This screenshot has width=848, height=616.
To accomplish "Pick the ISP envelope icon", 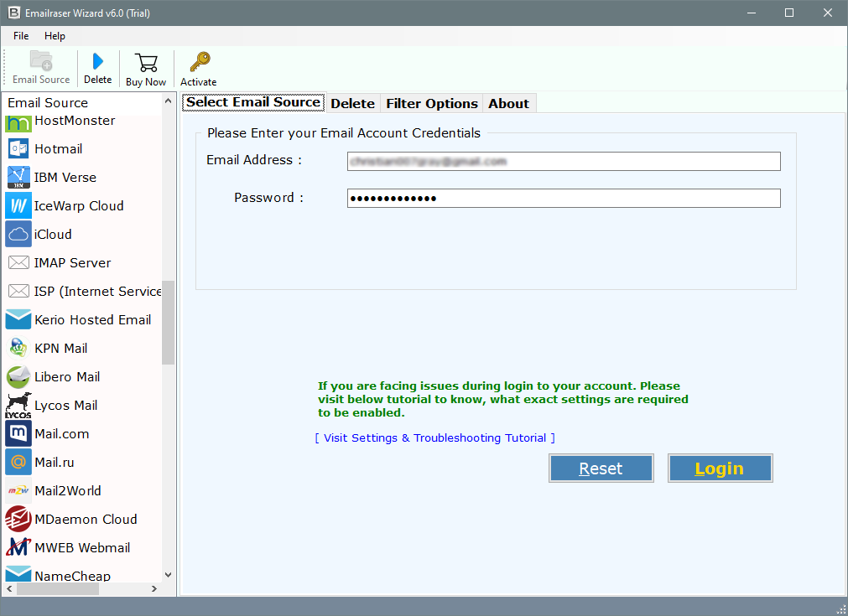I will tap(18, 292).
